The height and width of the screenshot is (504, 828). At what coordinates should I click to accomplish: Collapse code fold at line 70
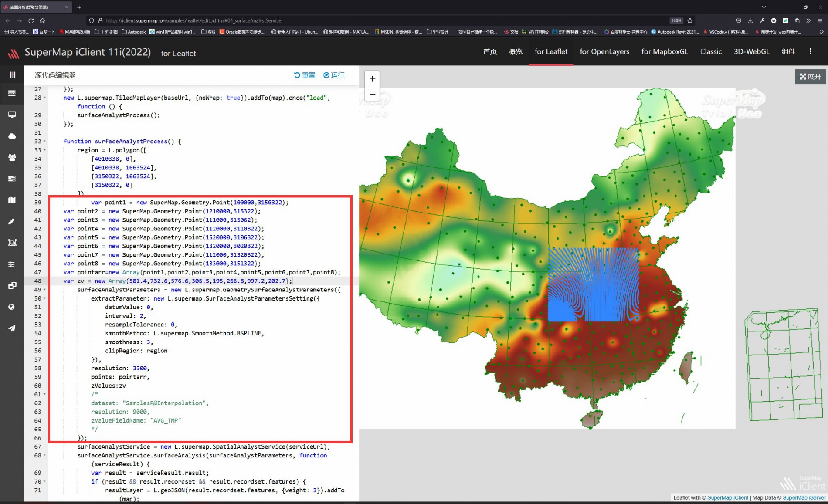(x=44, y=481)
